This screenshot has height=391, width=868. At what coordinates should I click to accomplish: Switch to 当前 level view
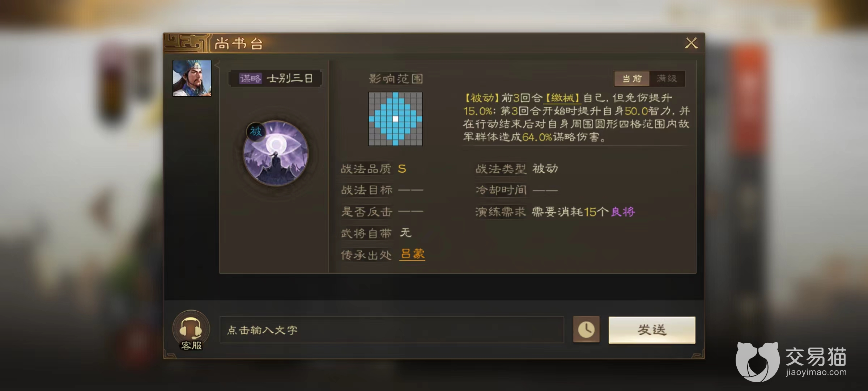[632, 79]
